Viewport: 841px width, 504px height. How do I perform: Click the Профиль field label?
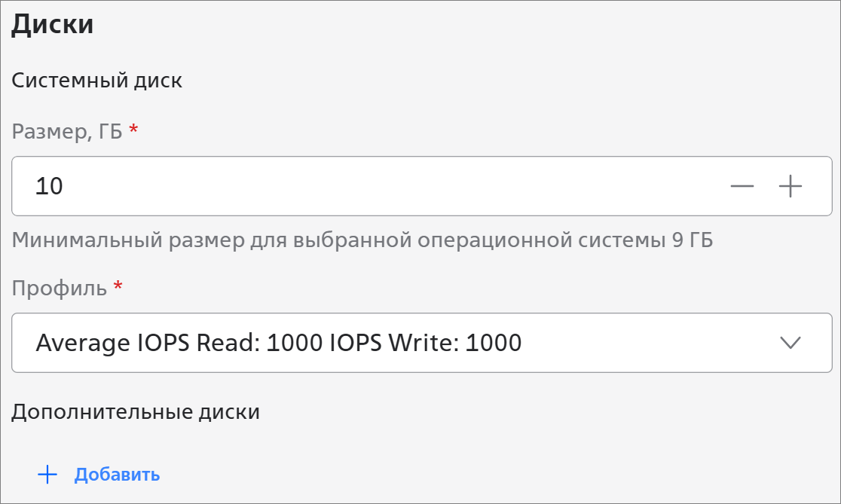tap(59, 288)
